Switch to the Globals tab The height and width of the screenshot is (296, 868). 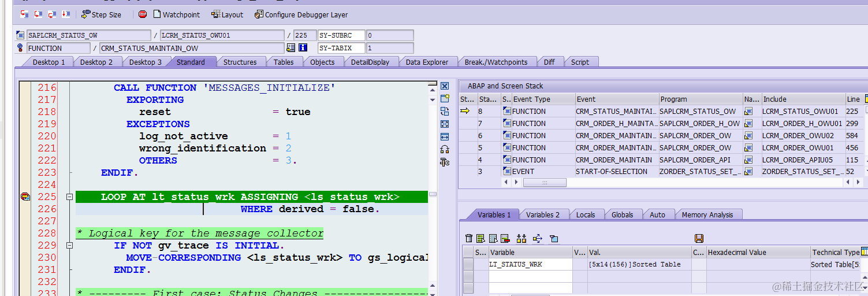622,214
